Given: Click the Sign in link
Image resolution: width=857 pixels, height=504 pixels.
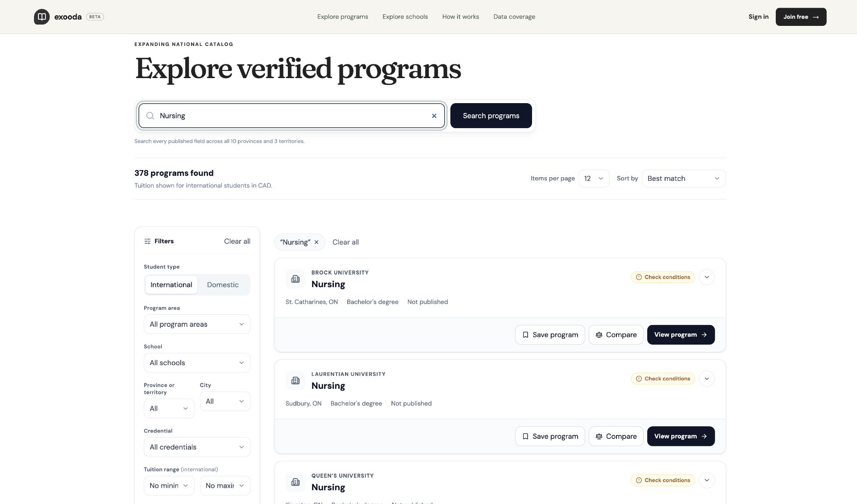Looking at the screenshot, I should pyautogui.click(x=758, y=17).
